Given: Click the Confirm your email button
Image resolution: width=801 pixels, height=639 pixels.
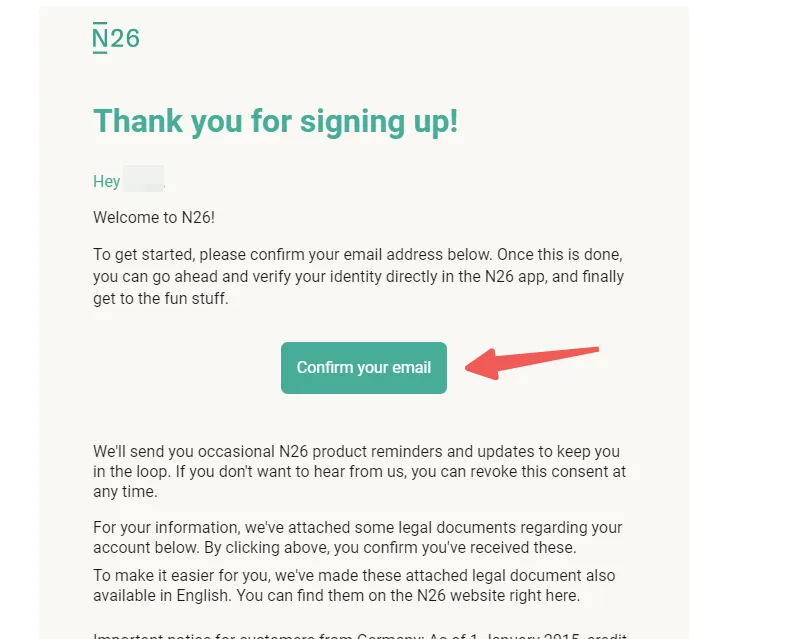Looking at the screenshot, I should tap(364, 368).
